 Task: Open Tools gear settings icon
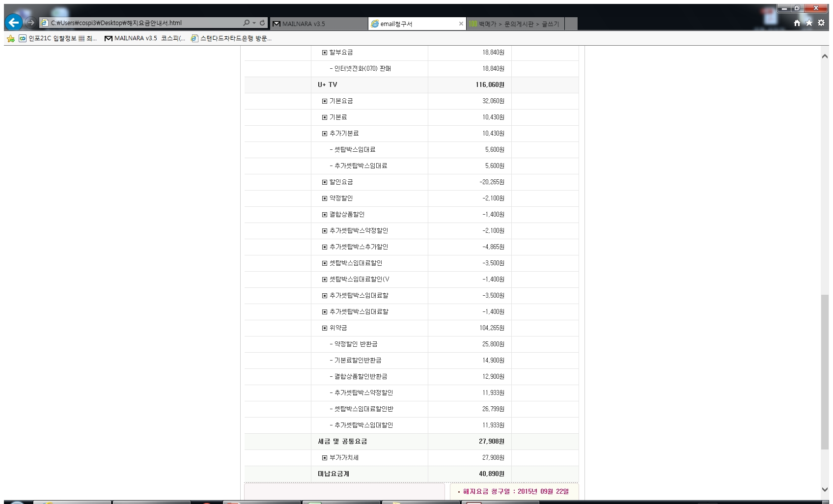[x=821, y=23]
